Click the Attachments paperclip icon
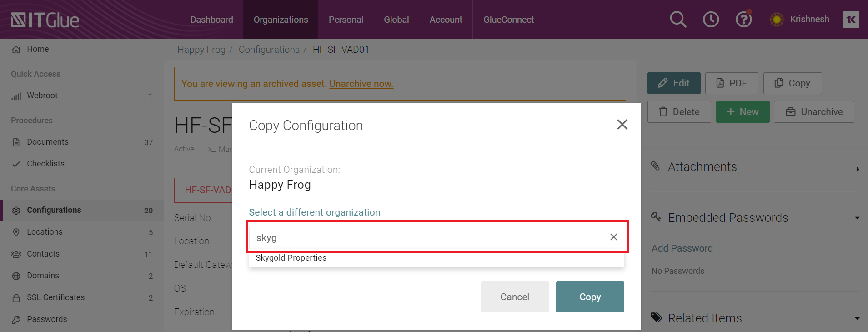868x332 pixels. (656, 166)
